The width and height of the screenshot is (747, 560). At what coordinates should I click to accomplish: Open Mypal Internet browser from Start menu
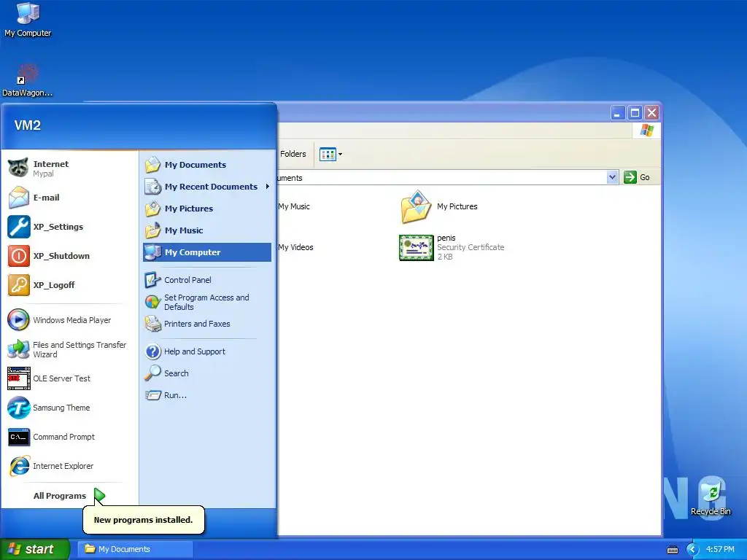tap(70, 168)
